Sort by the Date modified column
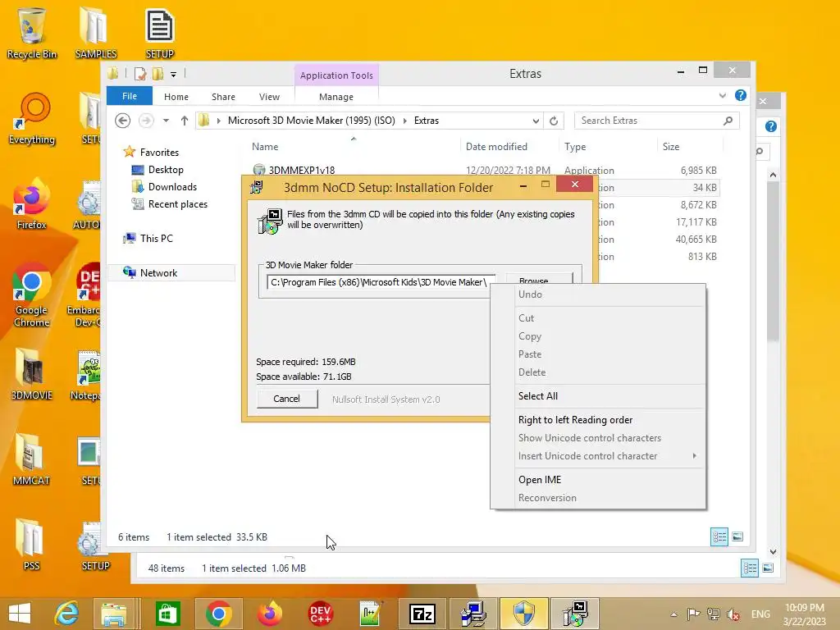The height and width of the screenshot is (630, 840). (x=496, y=147)
